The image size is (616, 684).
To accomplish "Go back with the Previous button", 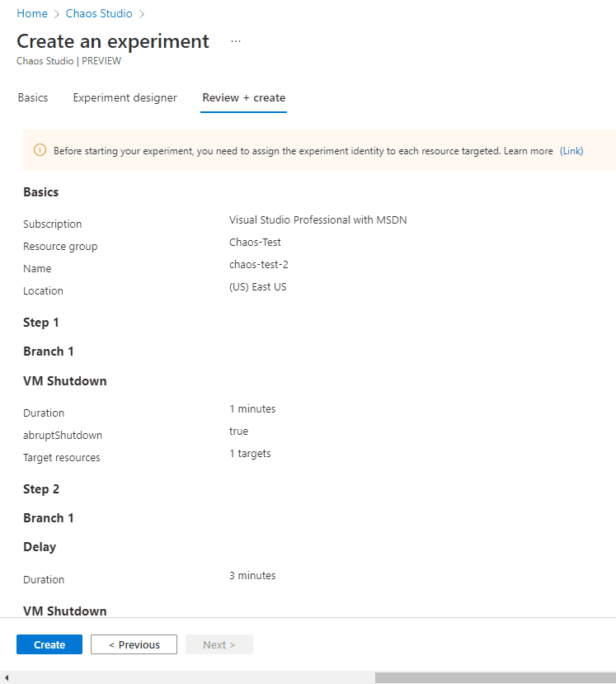I will (134, 644).
